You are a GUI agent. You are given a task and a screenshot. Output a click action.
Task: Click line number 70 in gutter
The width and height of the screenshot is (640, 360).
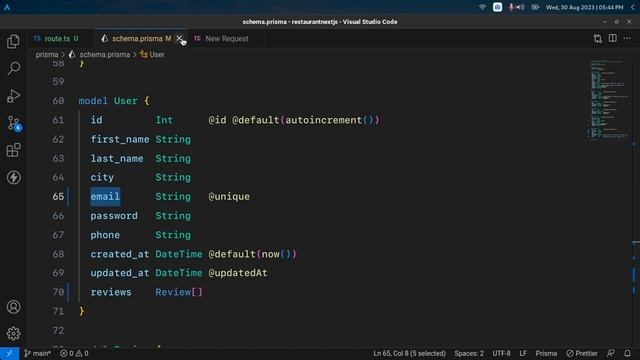pyautogui.click(x=58, y=292)
